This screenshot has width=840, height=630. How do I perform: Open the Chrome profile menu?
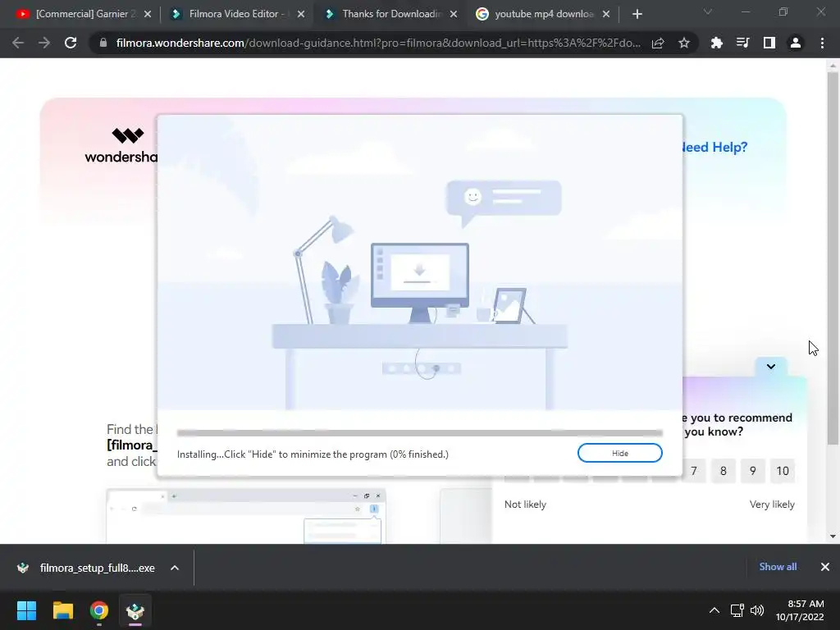tap(796, 43)
